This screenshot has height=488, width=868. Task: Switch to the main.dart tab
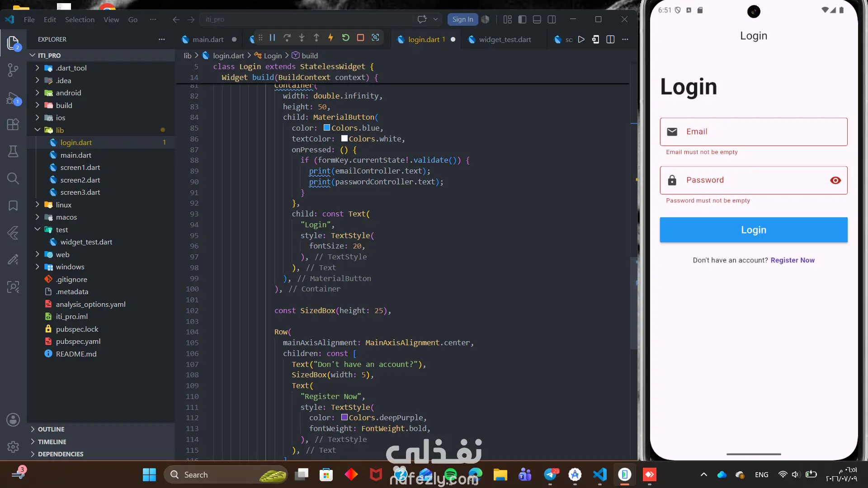[x=208, y=39]
